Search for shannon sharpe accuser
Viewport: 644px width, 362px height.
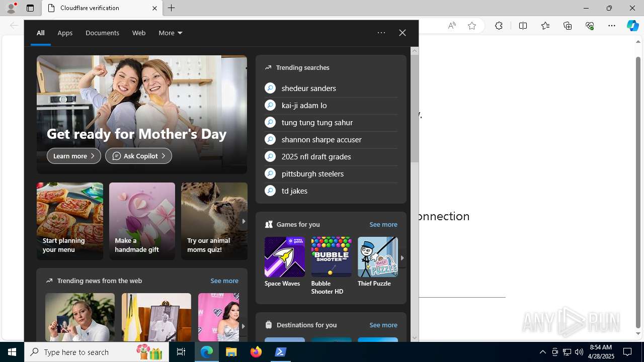pos(331,139)
